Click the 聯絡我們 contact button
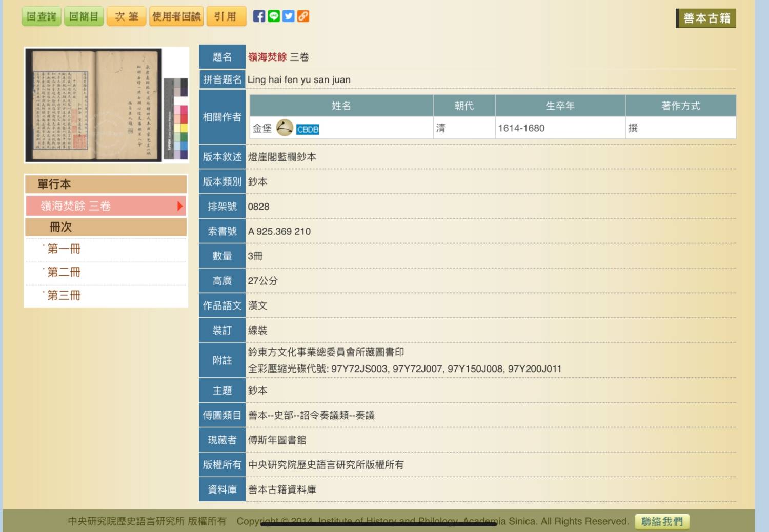769x532 pixels. [662, 521]
